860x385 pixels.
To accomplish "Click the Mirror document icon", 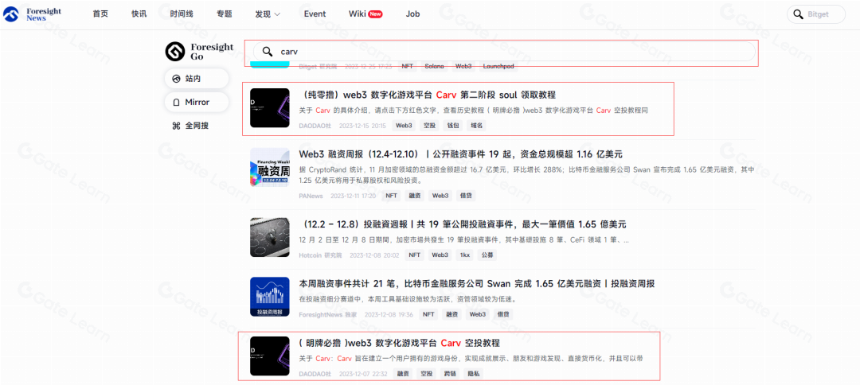I will pos(176,103).
